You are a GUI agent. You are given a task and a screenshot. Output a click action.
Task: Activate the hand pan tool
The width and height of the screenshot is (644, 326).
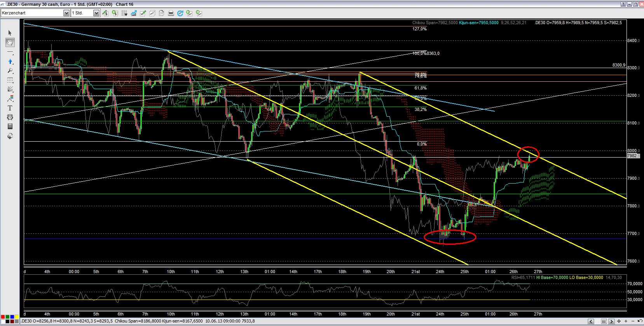tap(10, 42)
